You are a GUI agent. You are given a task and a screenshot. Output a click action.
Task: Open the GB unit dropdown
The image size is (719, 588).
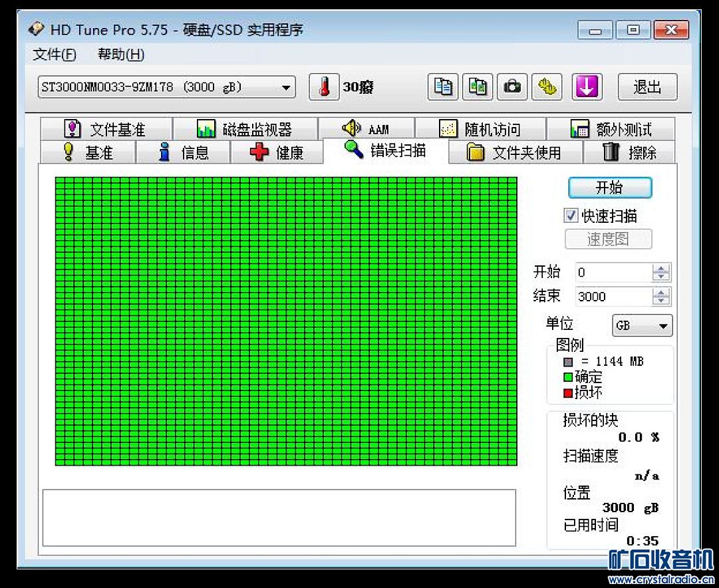point(643,326)
